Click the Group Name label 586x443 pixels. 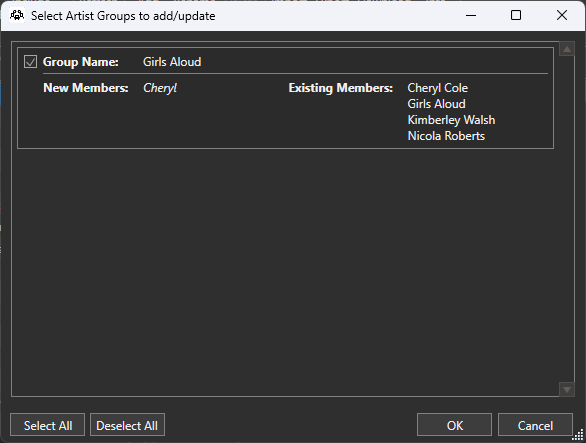(81, 62)
